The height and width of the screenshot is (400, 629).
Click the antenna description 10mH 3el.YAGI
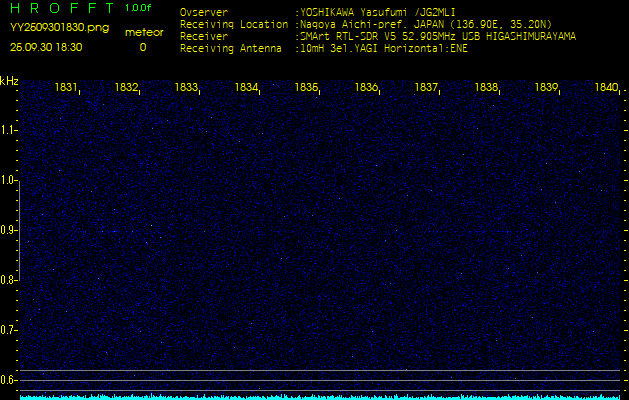383,49
